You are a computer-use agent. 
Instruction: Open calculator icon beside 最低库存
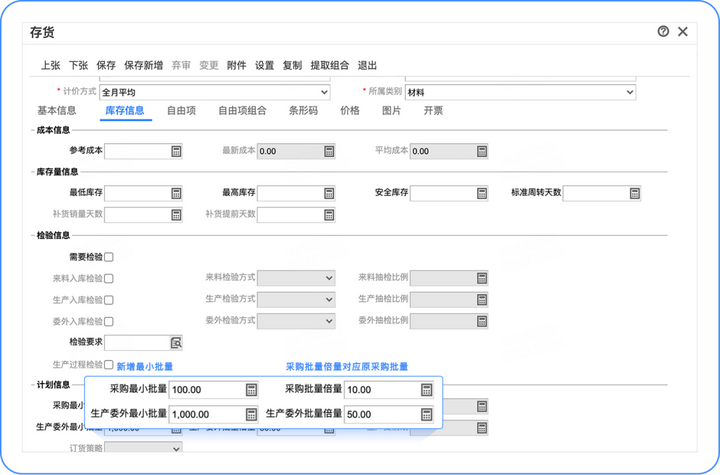point(176,193)
